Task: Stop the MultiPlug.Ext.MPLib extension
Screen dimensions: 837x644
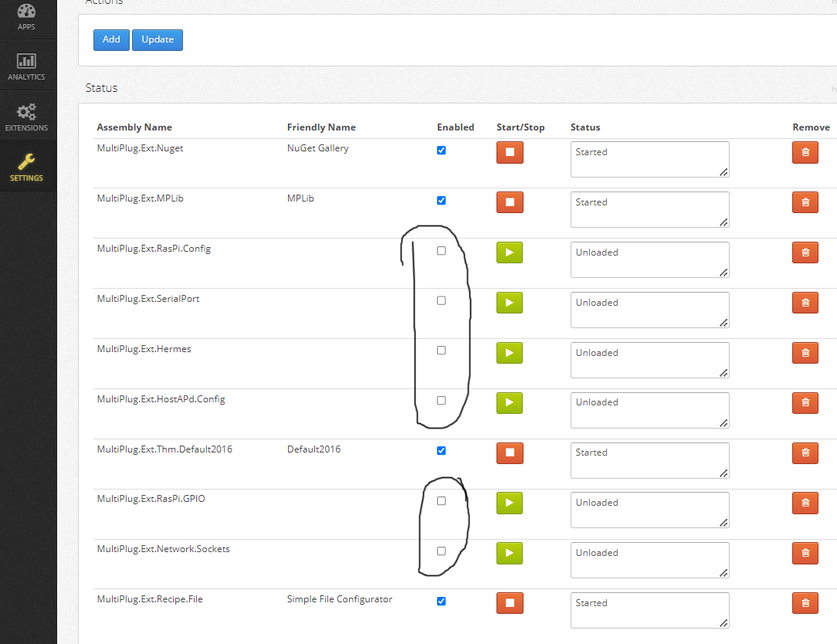Action: point(509,202)
